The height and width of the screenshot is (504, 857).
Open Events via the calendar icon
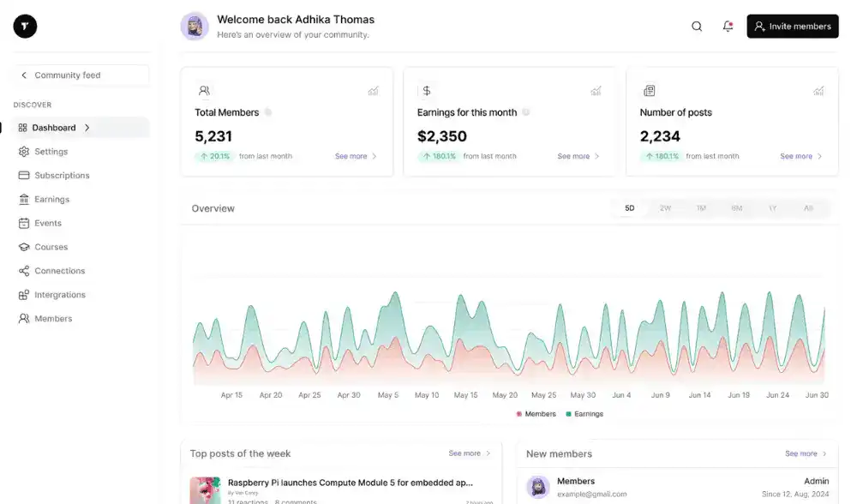pos(24,223)
